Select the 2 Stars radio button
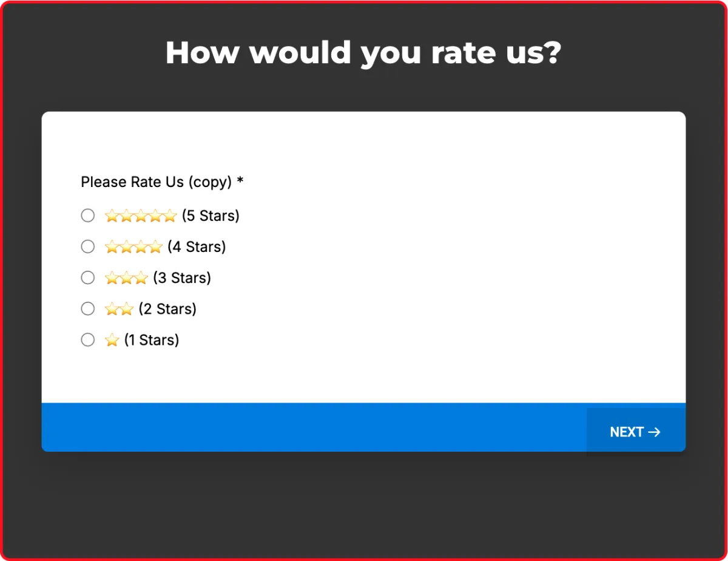Image resolution: width=728 pixels, height=561 pixels. point(88,308)
